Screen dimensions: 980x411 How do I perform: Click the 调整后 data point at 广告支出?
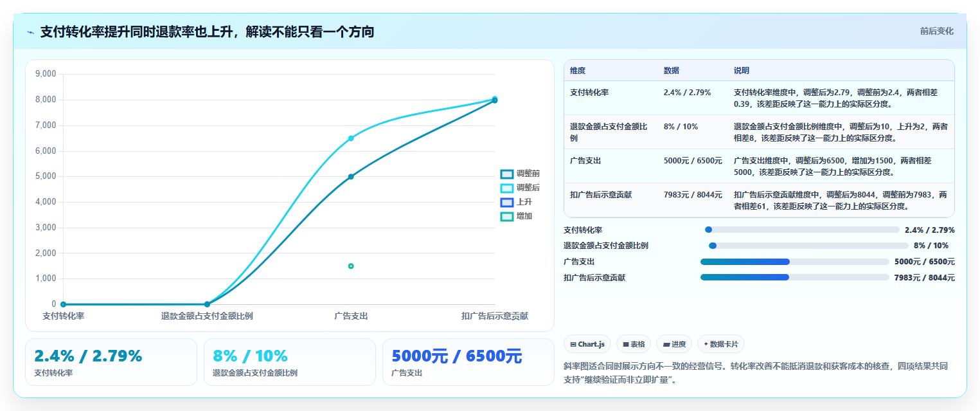[351, 138]
